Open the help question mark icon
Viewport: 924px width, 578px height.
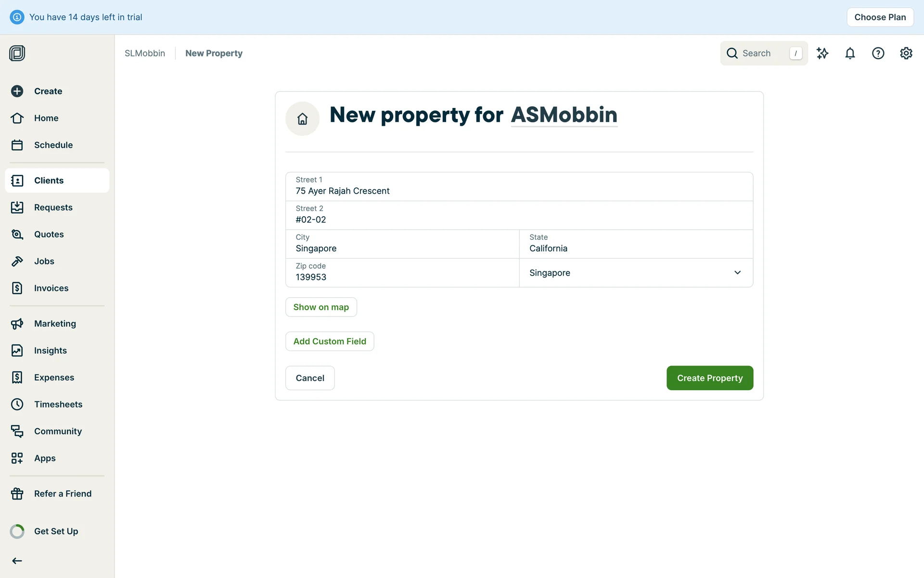[878, 53]
